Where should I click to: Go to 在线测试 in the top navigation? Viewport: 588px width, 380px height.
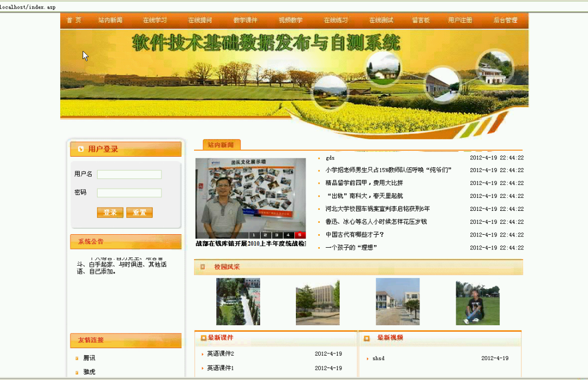381,20
